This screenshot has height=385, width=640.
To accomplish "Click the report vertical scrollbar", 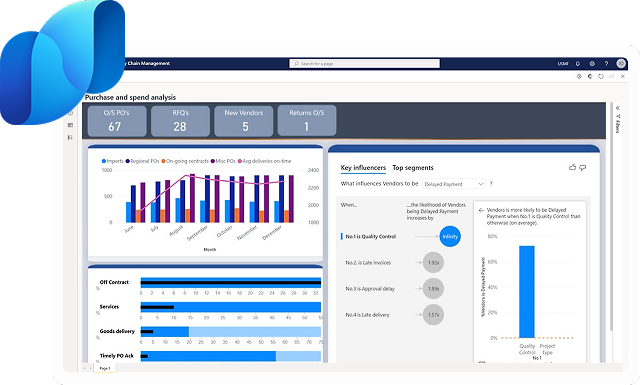I will click(x=611, y=216).
